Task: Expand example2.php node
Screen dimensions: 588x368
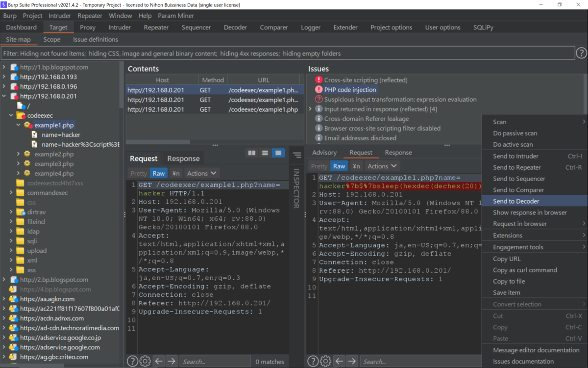Action: tap(19, 154)
